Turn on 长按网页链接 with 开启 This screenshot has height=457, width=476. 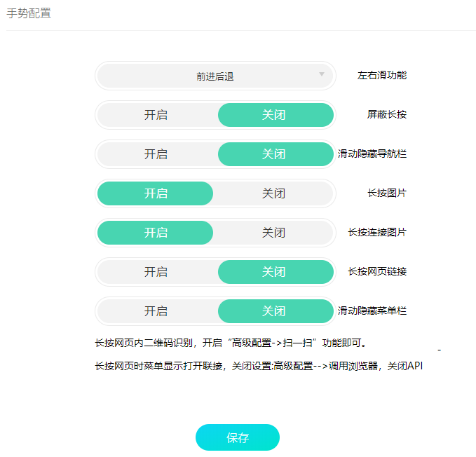click(156, 272)
